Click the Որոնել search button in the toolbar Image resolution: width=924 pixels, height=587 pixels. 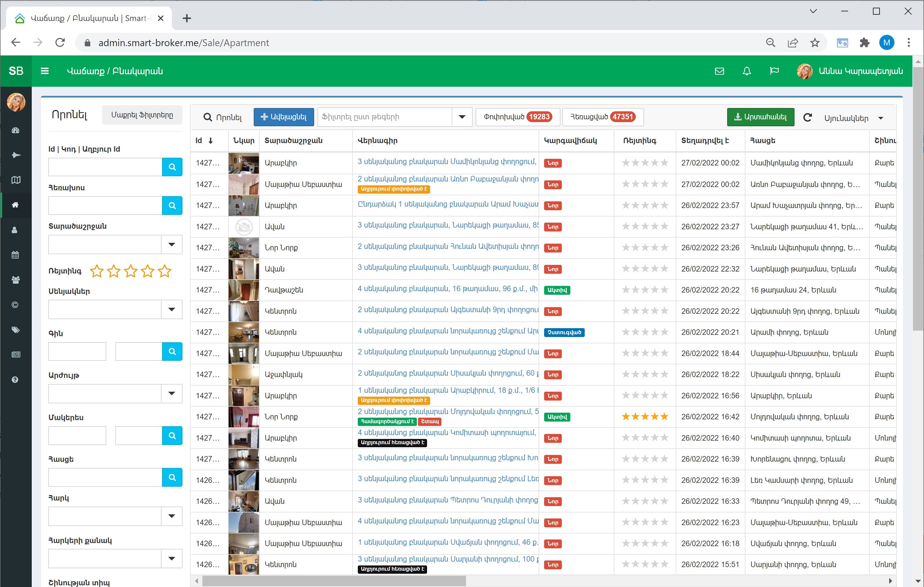click(223, 117)
